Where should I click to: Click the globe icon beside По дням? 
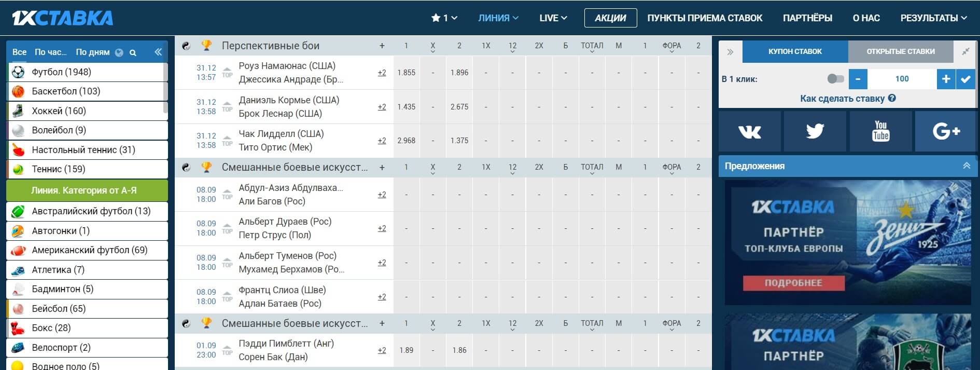tap(119, 52)
